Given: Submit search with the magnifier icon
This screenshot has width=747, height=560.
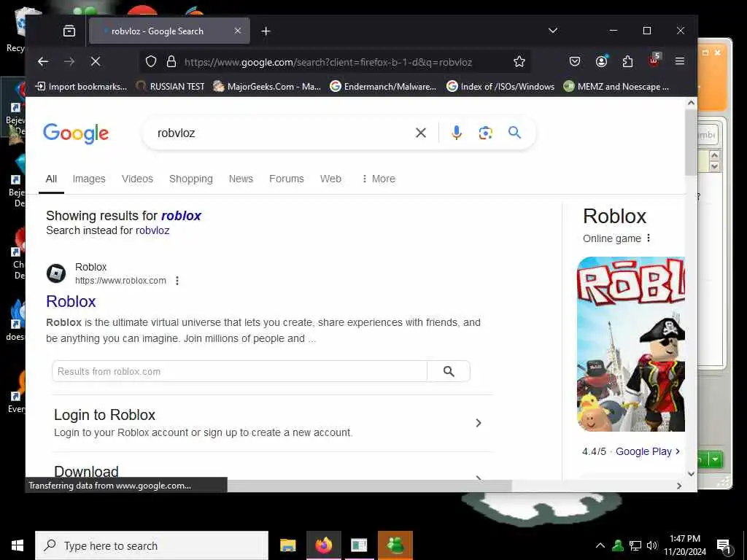Looking at the screenshot, I should click(x=514, y=133).
